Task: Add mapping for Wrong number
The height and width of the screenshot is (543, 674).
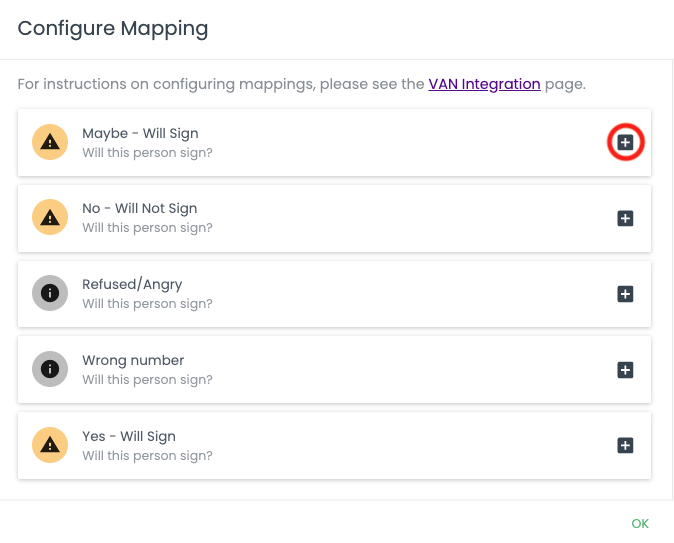Action: 625,370
